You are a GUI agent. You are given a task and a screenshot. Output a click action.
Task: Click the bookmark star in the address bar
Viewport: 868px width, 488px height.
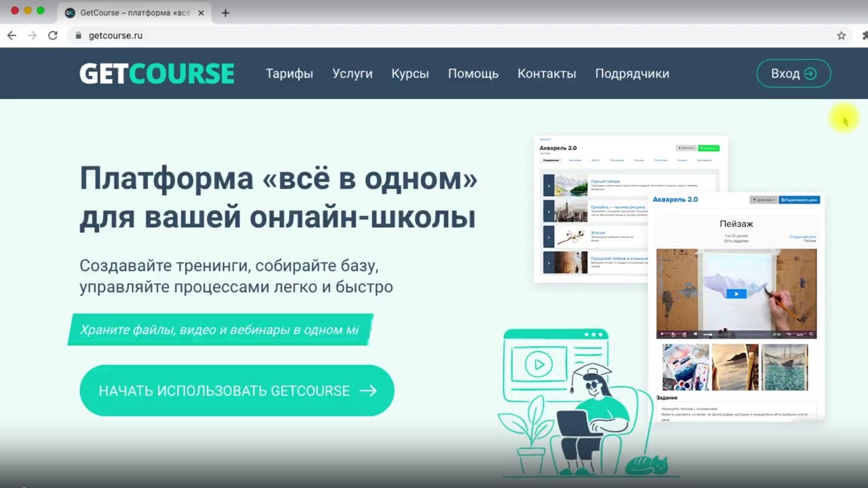(x=842, y=35)
